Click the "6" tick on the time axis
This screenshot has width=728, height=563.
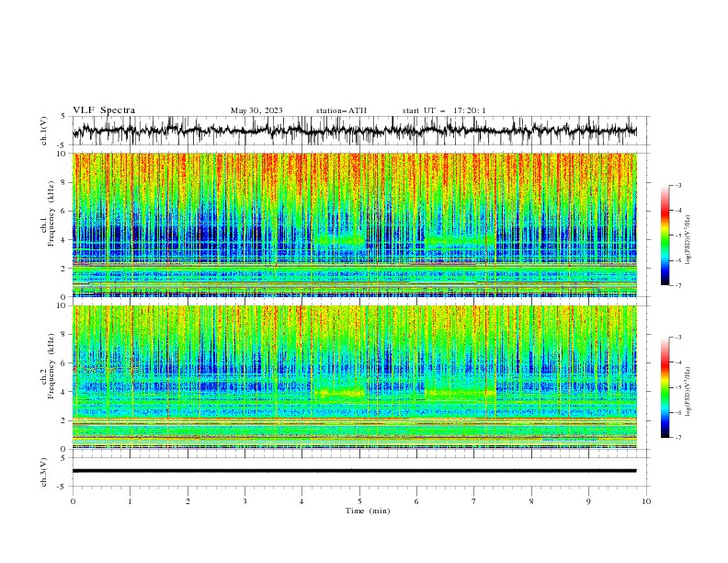click(x=416, y=501)
